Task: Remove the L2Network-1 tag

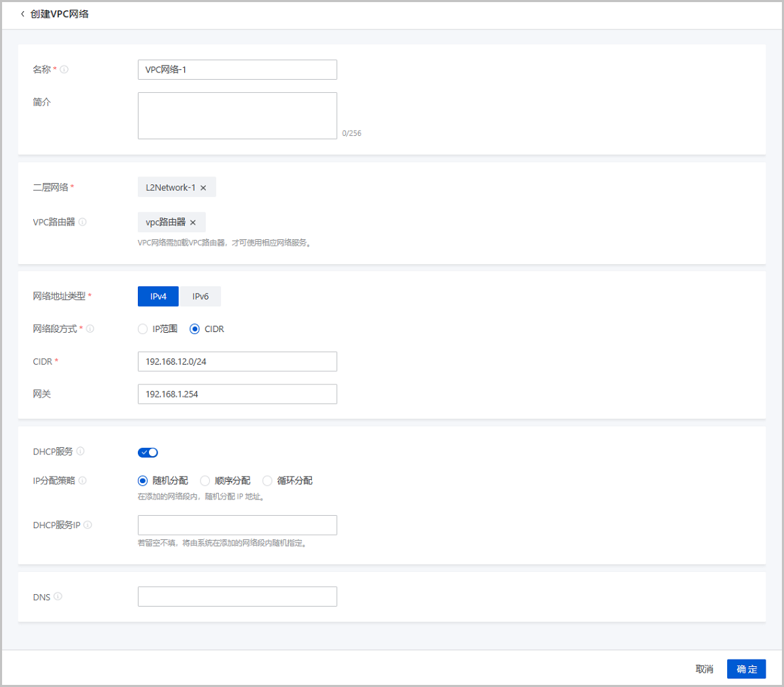Action: pos(203,188)
